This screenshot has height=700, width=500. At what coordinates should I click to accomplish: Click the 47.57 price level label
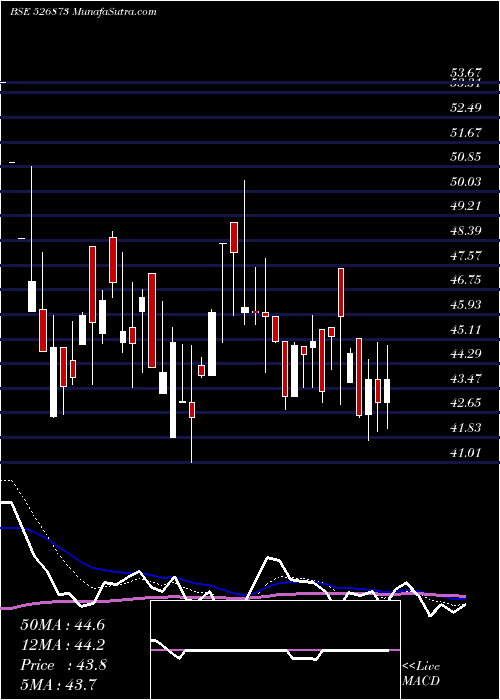pos(466,256)
